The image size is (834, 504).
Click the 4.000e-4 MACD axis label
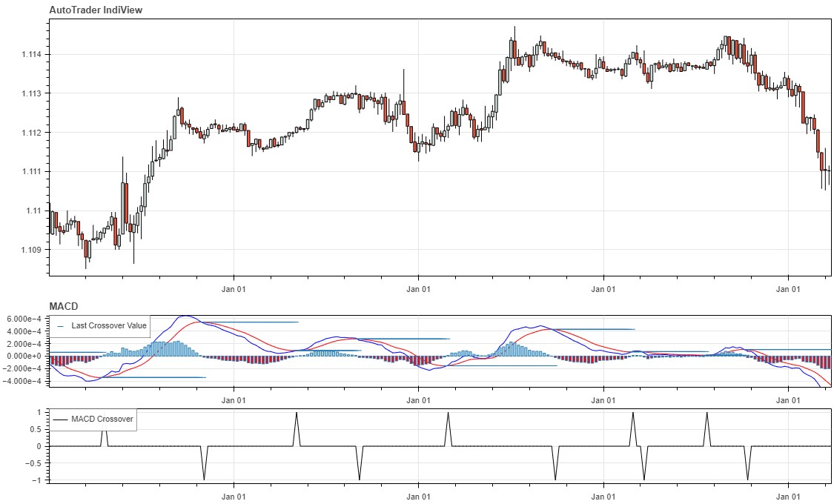click(24, 331)
